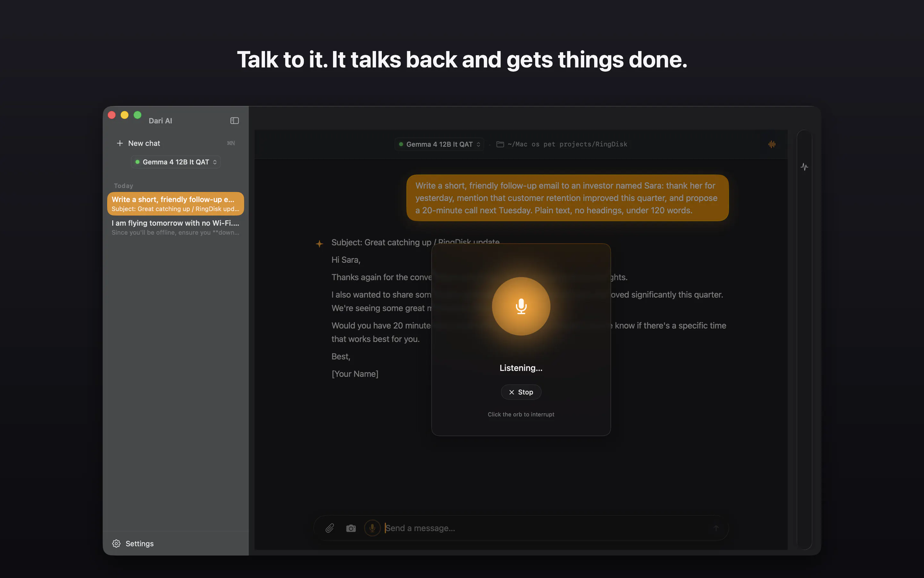924x578 pixels.
Task: Open the 'I am flying tomorrow' chat
Action: pos(175,227)
